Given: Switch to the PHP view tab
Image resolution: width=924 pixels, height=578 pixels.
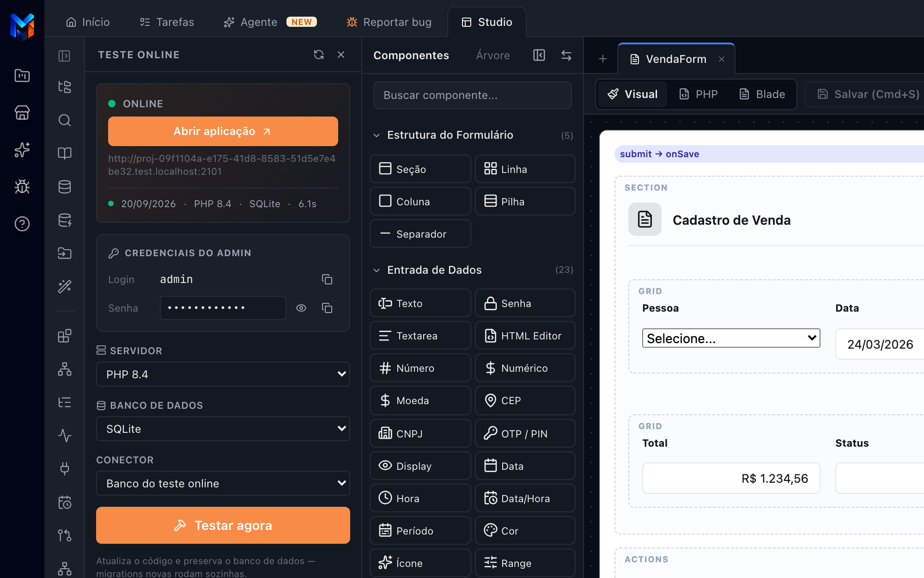Looking at the screenshot, I should [x=699, y=94].
